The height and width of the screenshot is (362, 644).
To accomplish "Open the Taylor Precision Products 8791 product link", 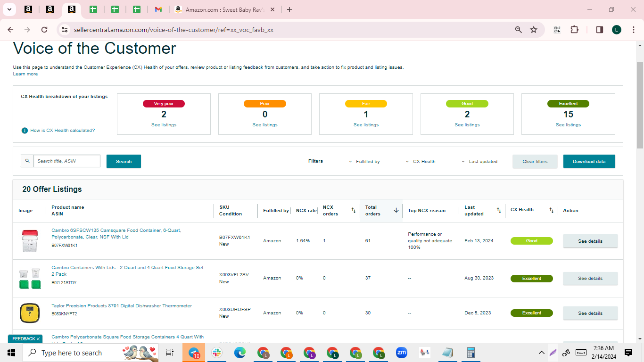I will point(122,306).
